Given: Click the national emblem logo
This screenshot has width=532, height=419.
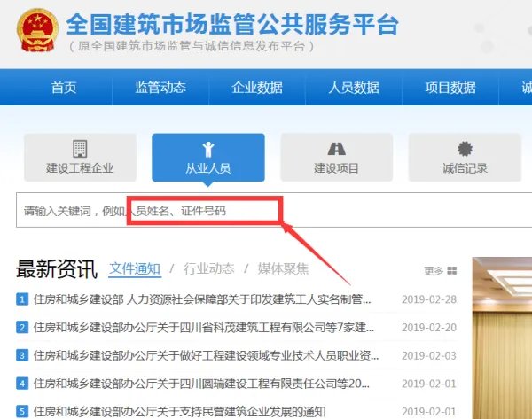Looking at the screenshot, I should pyautogui.click(x=36, y=30).
